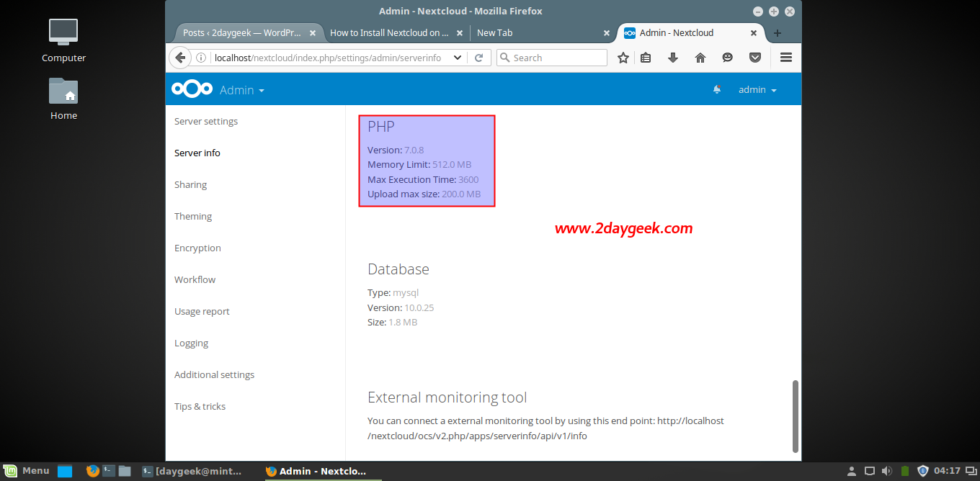980x481 pixels.
Task: Go to Firefox home page icon
Action: click(x=700, y=58)
